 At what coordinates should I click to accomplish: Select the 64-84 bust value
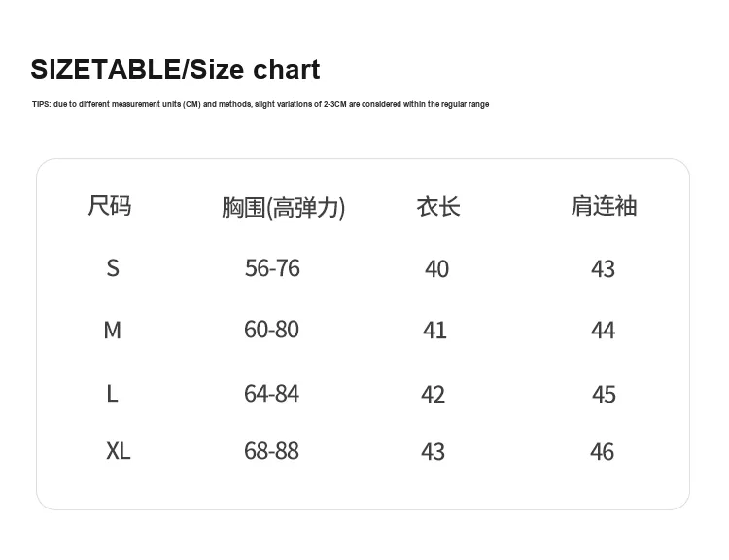pyautogui.click(x=271, y=394)
